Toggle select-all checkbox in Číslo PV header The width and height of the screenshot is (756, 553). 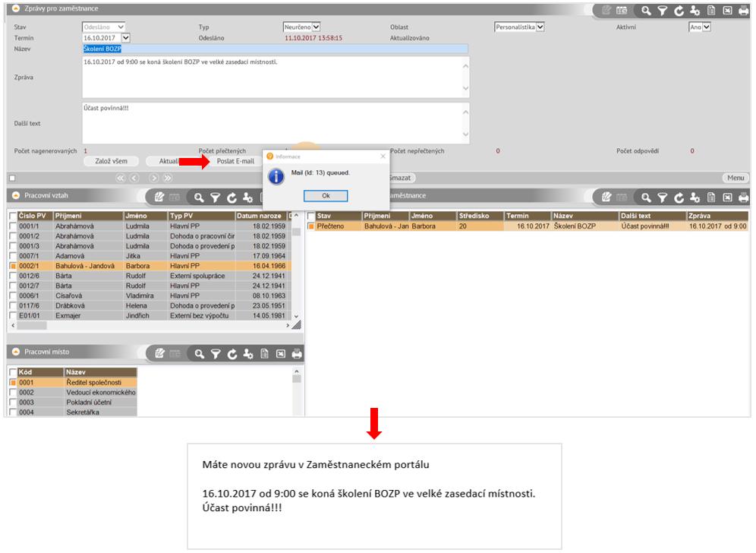pos(13,216)
